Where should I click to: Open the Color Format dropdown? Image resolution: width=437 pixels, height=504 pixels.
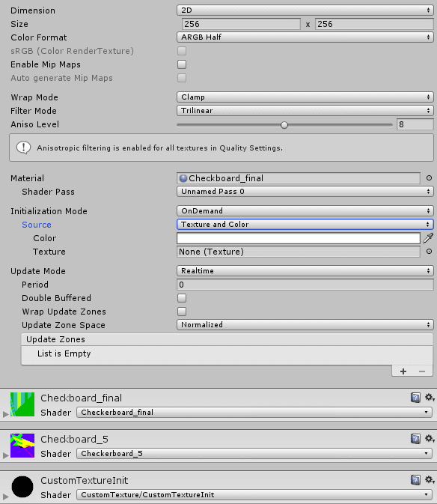[305, 37]
